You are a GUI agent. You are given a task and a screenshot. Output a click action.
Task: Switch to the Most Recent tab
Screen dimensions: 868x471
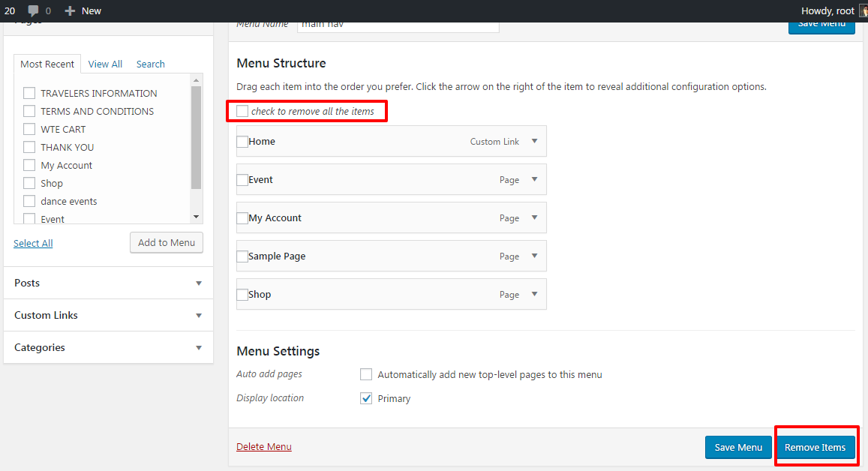pos(47,64)
